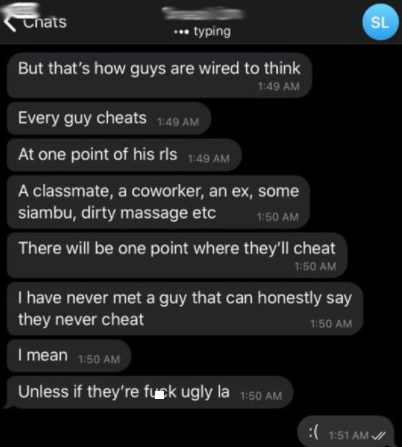Select "I have never met a guy" message
402x447 pixels.
click(185, 309)
